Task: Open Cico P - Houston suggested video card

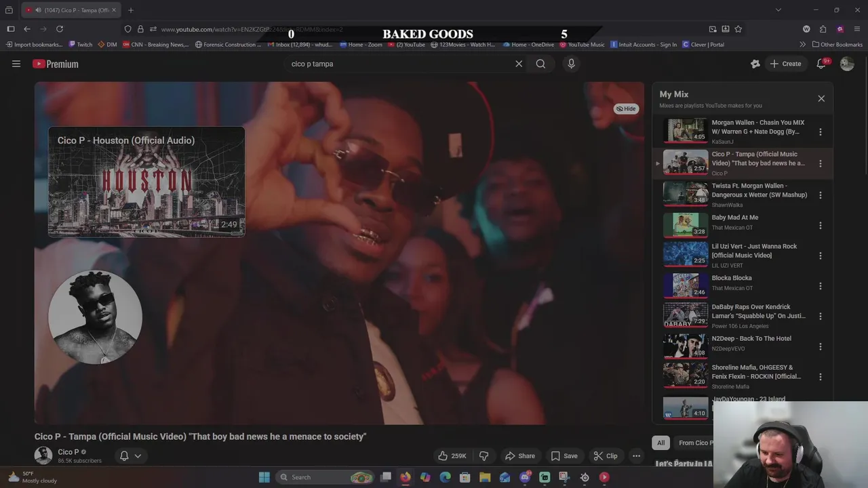Action: click(146, 182)
